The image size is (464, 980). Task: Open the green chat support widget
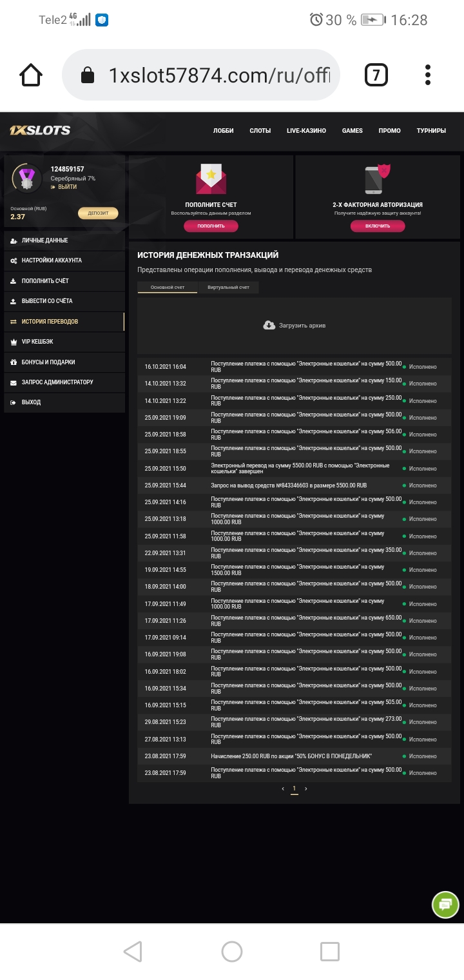[445, 905]
